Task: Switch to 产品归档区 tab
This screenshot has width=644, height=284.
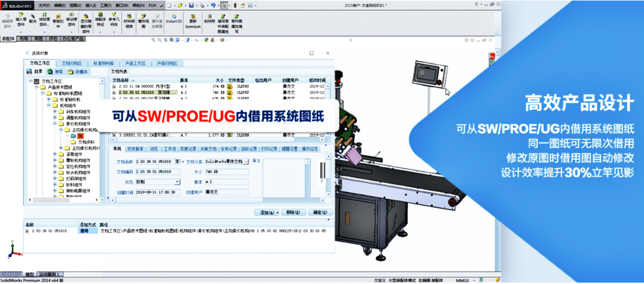Action: [x=167, y=63]
